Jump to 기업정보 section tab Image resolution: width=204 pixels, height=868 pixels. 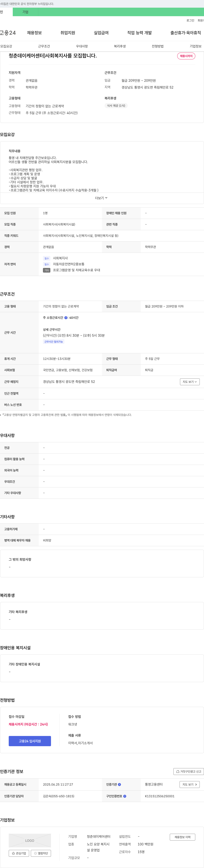[x=195, y=46]
